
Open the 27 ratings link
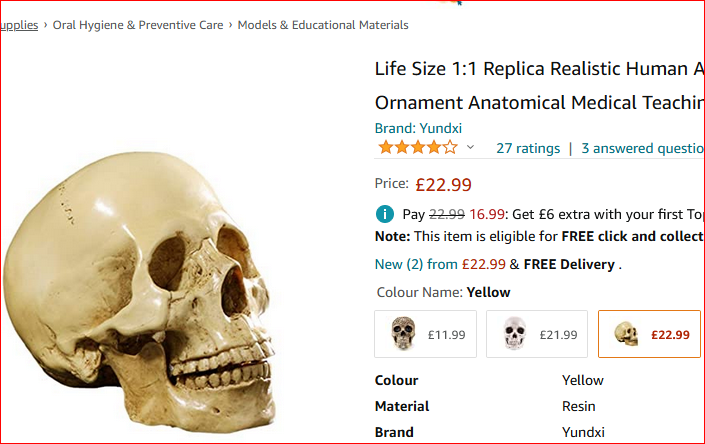(528, 148)
